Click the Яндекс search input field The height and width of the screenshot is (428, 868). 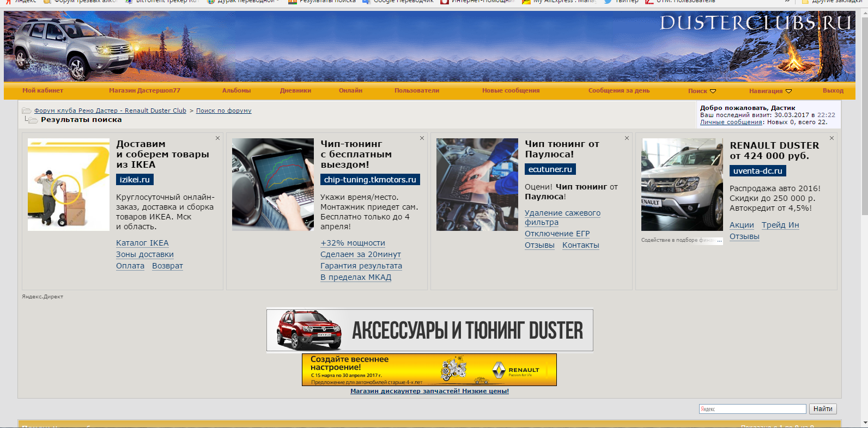point(752,409)
